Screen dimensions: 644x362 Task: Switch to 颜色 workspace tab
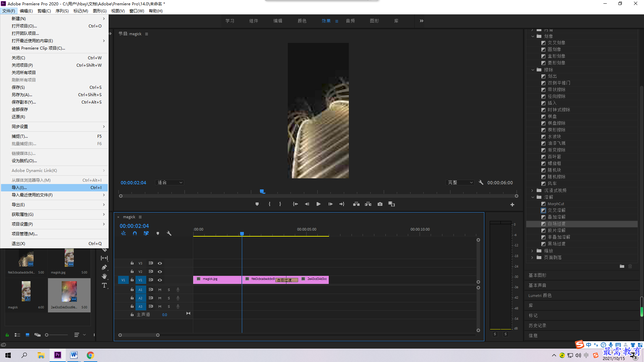302,21
